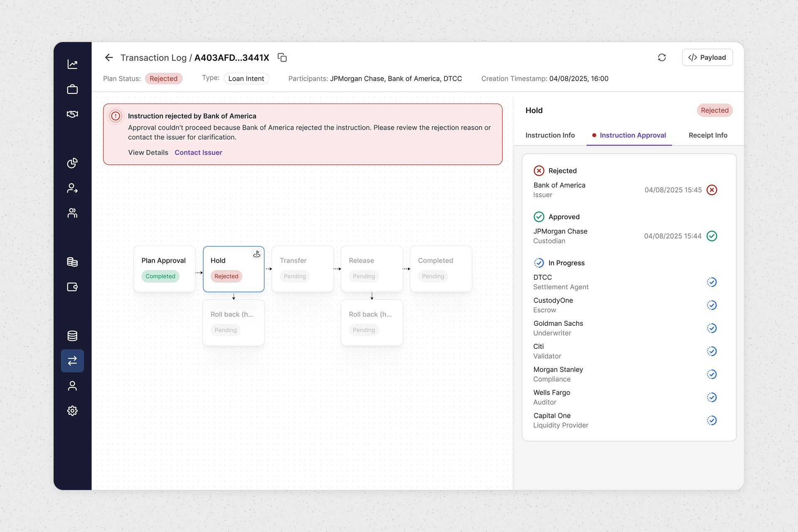Click the Hold panel title
This screenshot has width=798, height=532.
point(534,111)
